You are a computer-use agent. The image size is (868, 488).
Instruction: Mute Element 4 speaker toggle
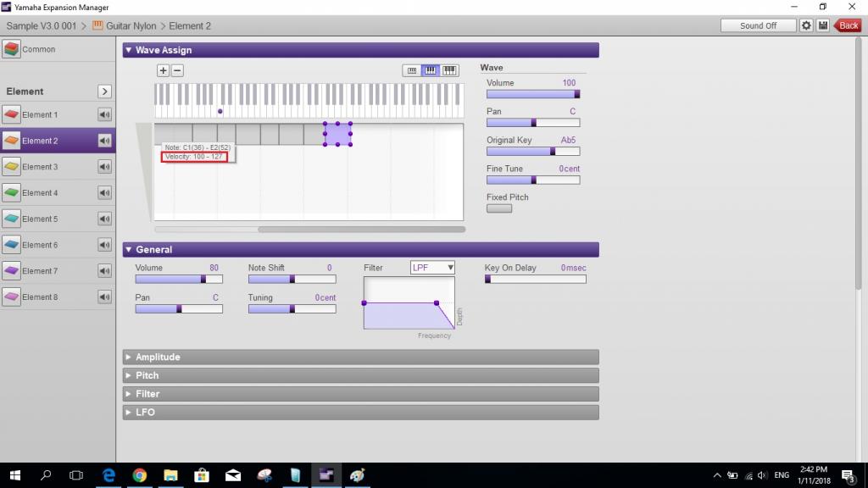pyautogui.click(x=104, y=192)
